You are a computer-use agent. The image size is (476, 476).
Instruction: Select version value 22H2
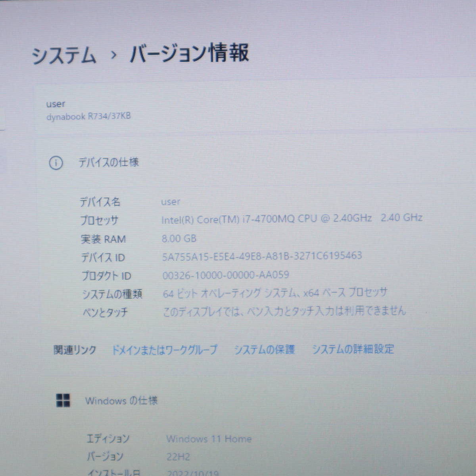pos(178,457)
